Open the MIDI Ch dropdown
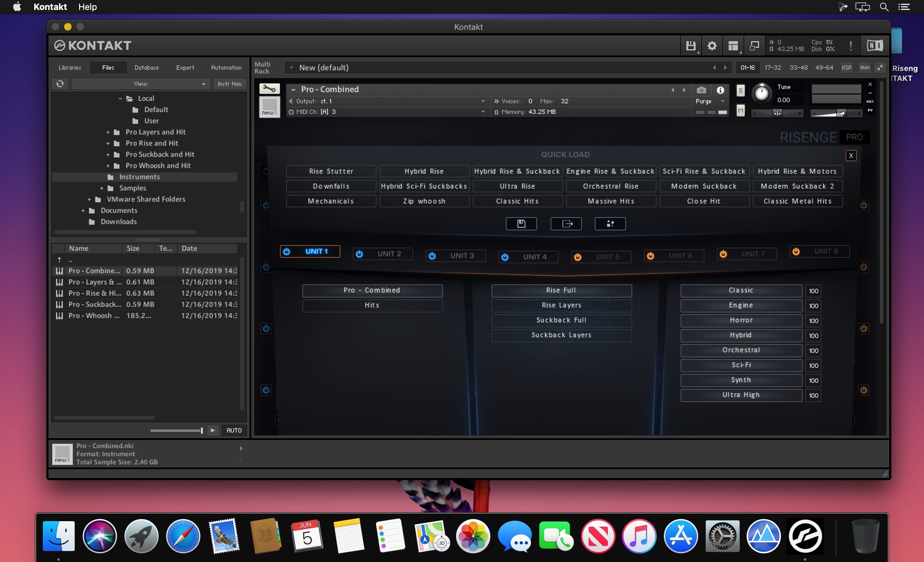 pyautogui.click(x=388, y=112)
